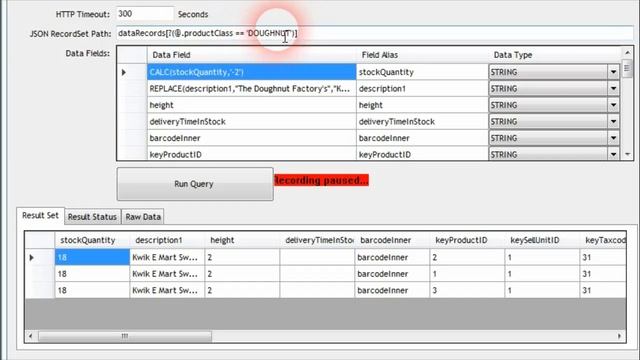Open the Result Status tab
The width and height of the screenshot is (640, 360).
coord(92,217)
